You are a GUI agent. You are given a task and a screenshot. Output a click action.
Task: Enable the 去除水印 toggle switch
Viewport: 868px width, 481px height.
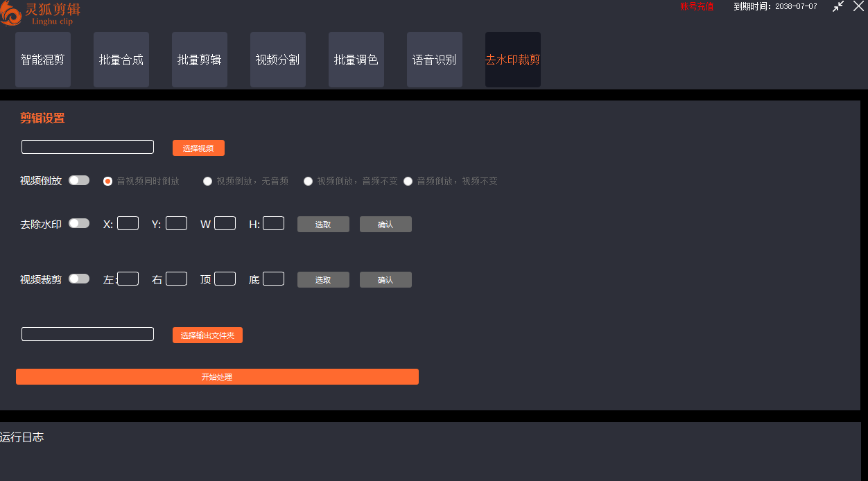(x=79, y=223)
